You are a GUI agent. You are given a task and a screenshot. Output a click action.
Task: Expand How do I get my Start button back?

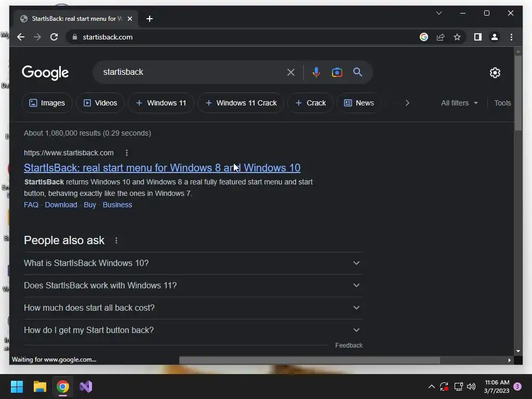click(193, 330)
